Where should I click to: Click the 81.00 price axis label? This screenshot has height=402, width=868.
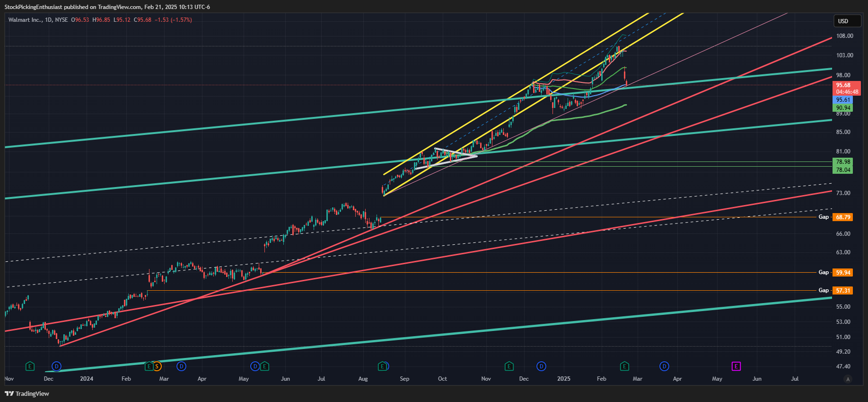(x=843, y=152)
